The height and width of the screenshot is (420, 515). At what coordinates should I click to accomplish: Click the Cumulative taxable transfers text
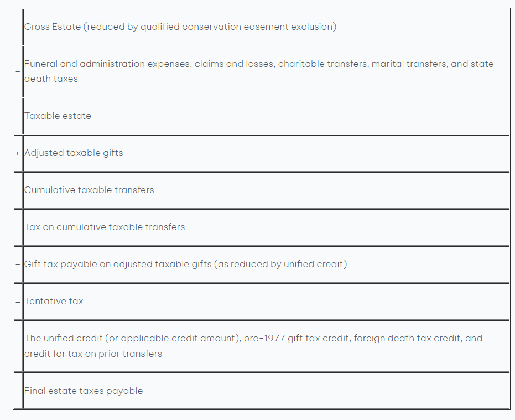[x=89, y=190]
